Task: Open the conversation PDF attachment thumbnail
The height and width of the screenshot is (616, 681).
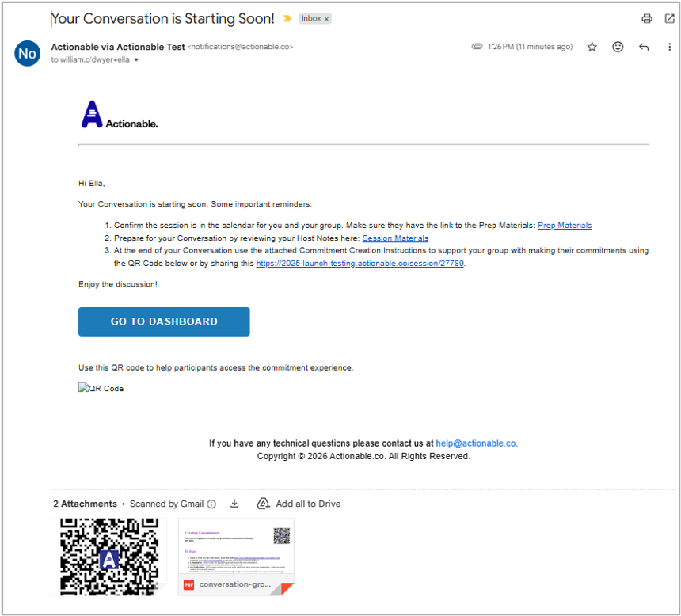Action: 236,556
